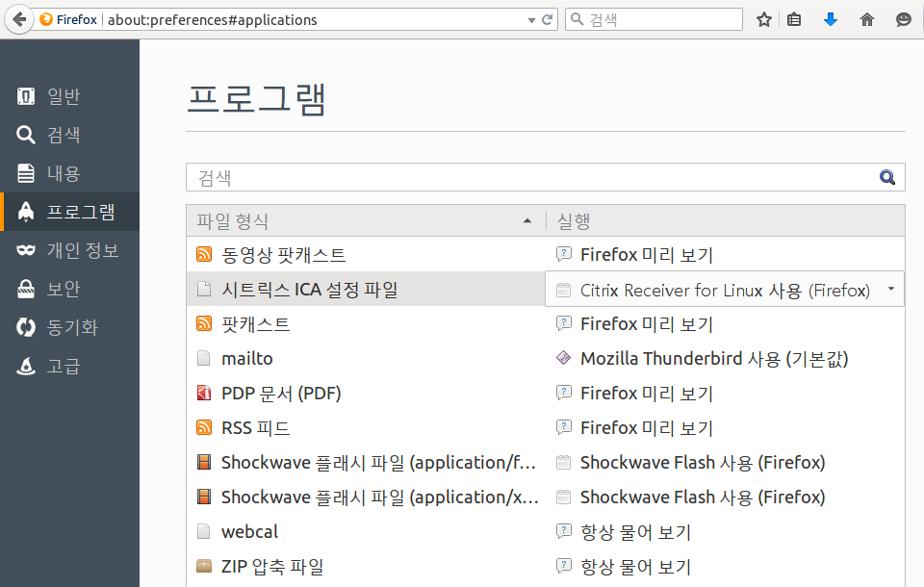Open the 고급 settings section

tap(64, 366)
